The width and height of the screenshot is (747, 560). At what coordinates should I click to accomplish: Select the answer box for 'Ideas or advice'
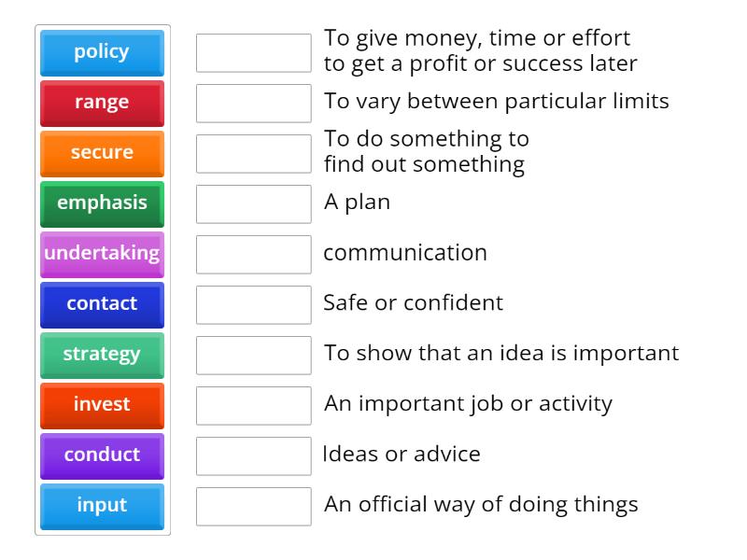(253, 456)
